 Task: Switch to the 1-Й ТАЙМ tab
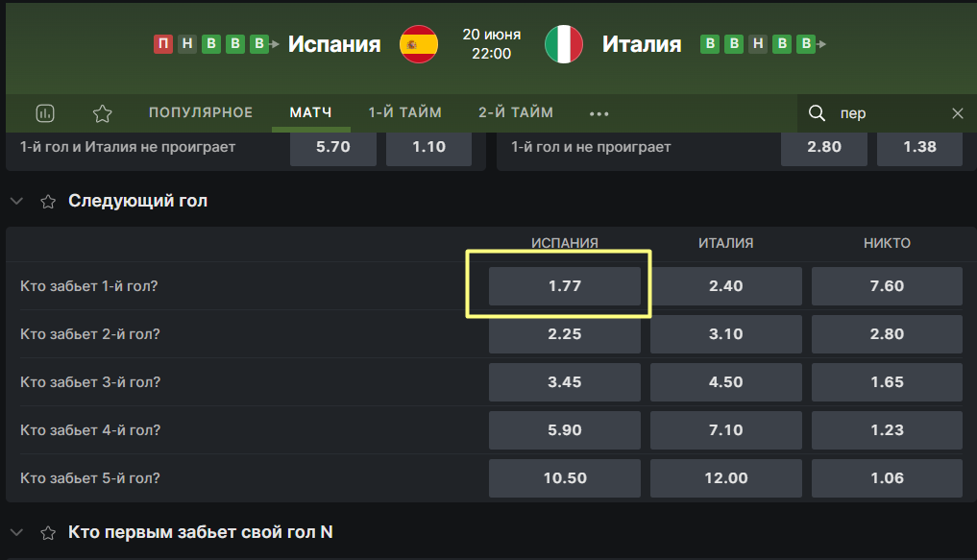point(405,112)
